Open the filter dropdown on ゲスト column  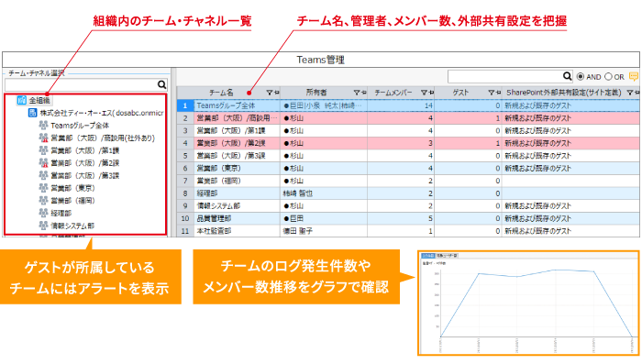492,93
